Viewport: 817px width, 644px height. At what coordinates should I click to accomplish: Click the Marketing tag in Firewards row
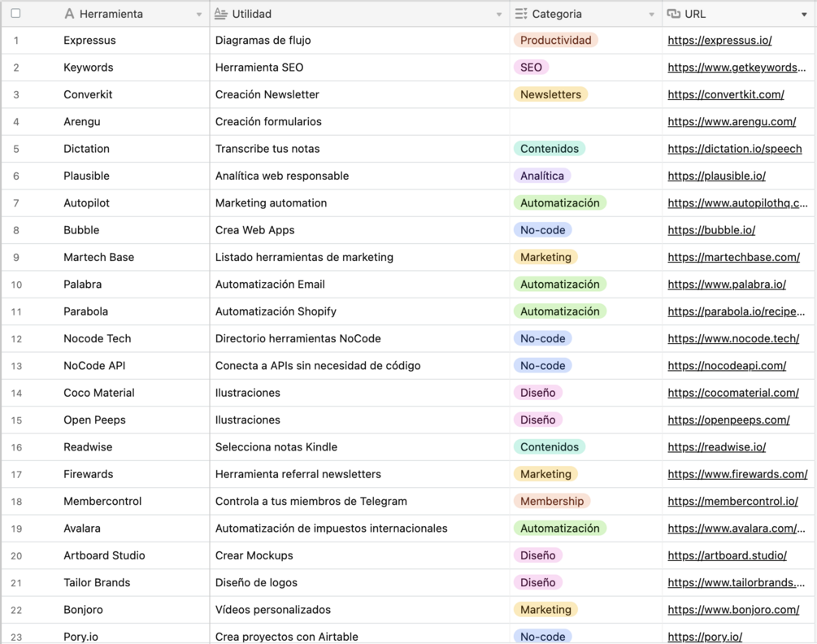[545, 474]
